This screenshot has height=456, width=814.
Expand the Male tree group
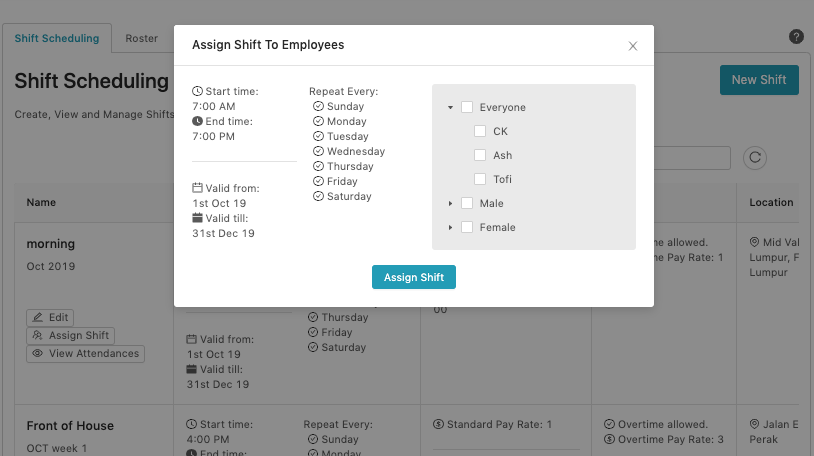(450, 204)
